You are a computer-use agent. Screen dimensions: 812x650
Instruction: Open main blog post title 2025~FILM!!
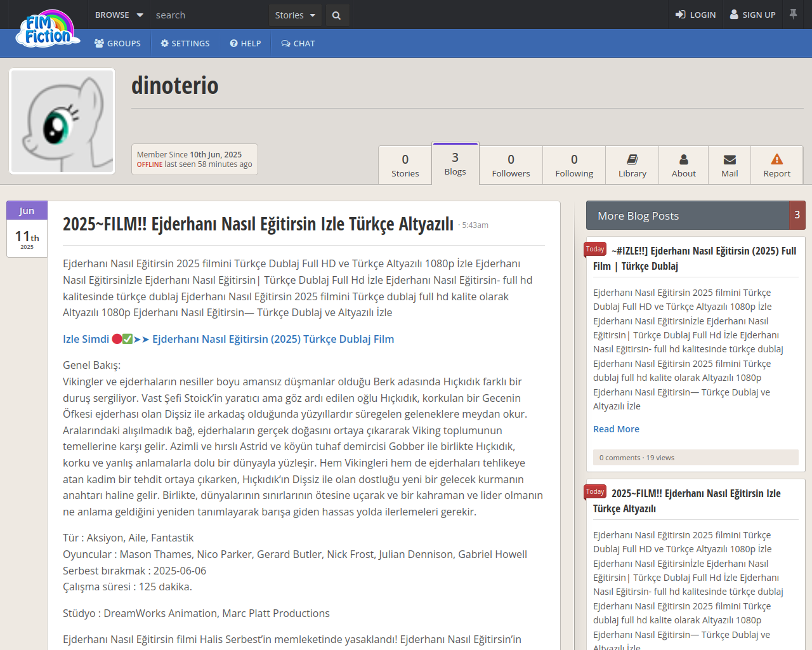pos(258,224)
